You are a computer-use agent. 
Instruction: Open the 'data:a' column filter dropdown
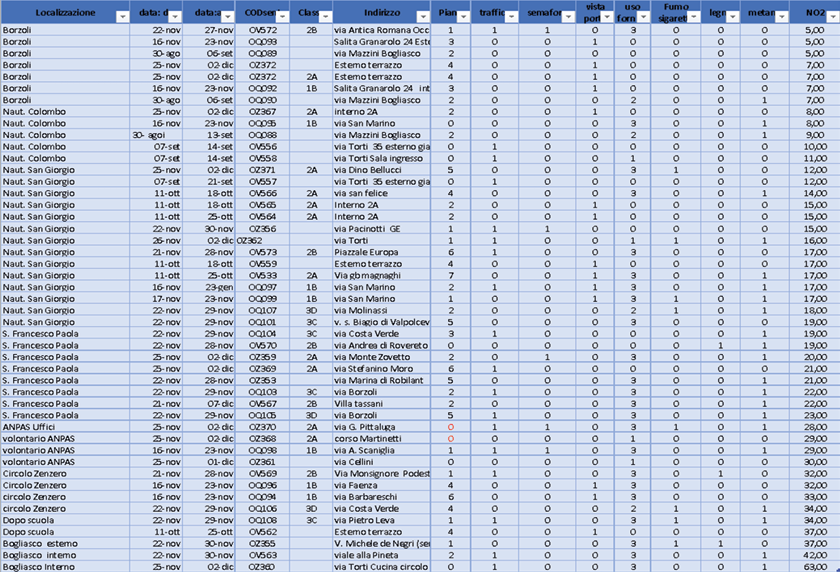pyautogui.click(x=227, y=17)
